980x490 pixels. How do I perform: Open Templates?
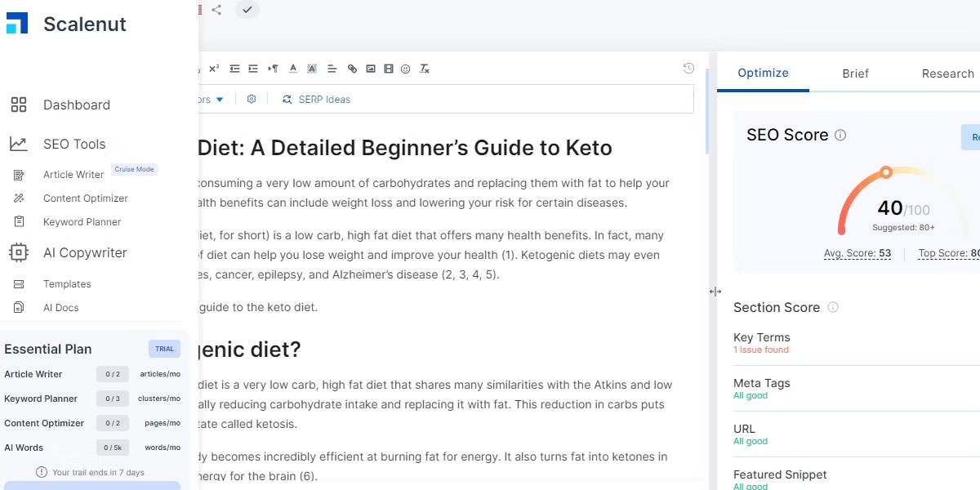pos(67,284)
